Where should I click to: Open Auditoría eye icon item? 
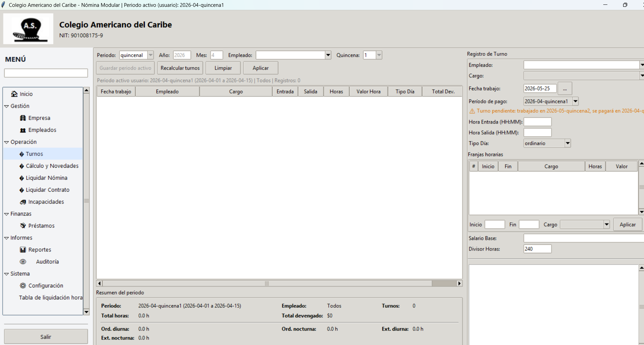tap(23, 261)
